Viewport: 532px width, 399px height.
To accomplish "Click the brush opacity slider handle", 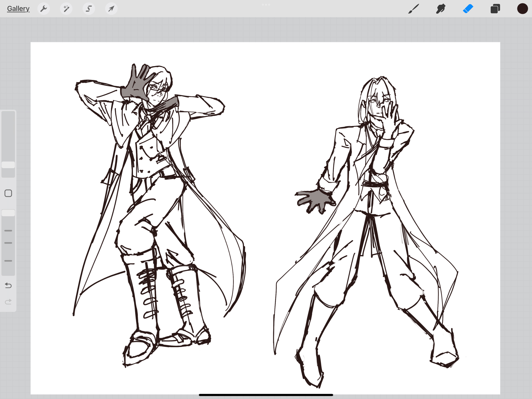I will pos(8,213).
